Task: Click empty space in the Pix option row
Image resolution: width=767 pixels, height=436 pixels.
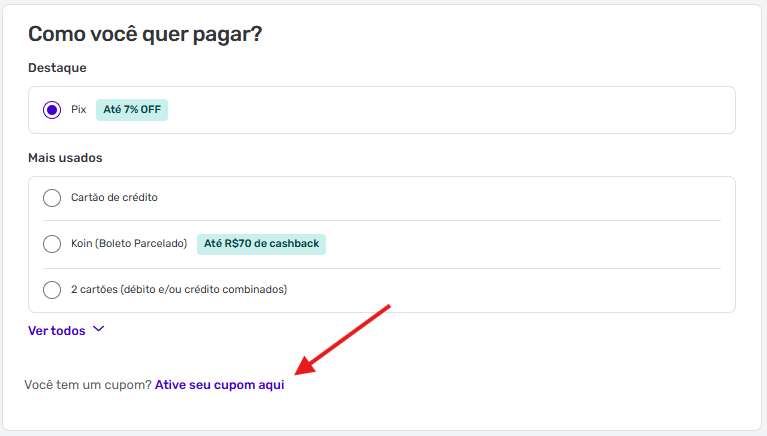Action: point(450,110)
